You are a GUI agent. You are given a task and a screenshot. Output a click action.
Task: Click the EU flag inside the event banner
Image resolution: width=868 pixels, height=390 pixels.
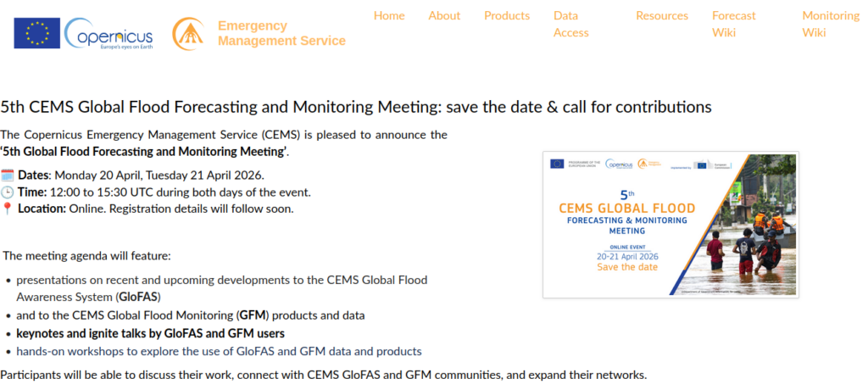(x=556, y=164)
